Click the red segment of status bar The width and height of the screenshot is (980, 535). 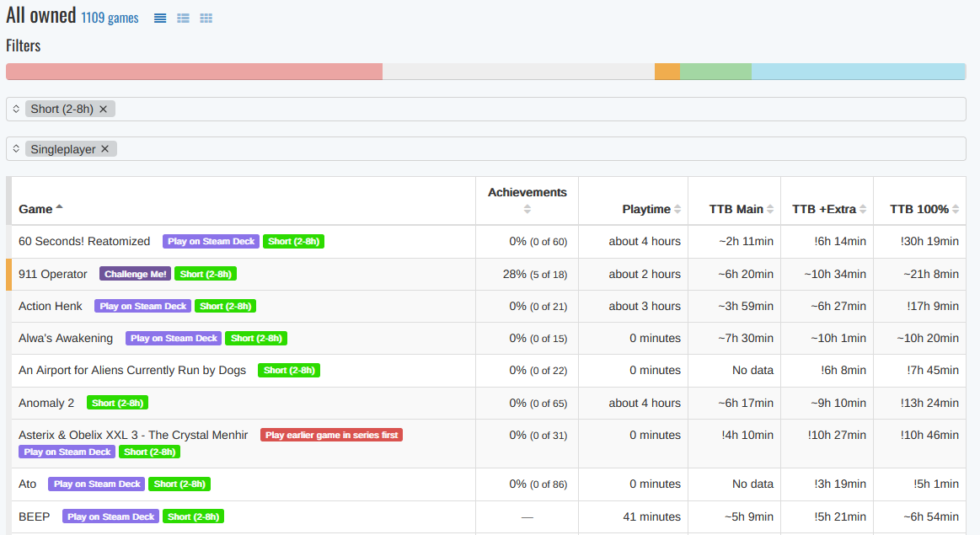pyautogui.click(x=195, y=72)
